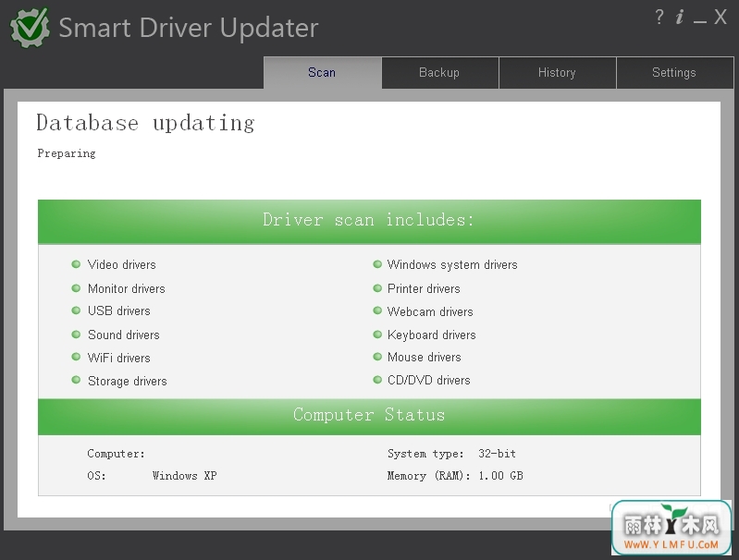
Task: Click the "Database updating" heading
Action: (145, 124)
